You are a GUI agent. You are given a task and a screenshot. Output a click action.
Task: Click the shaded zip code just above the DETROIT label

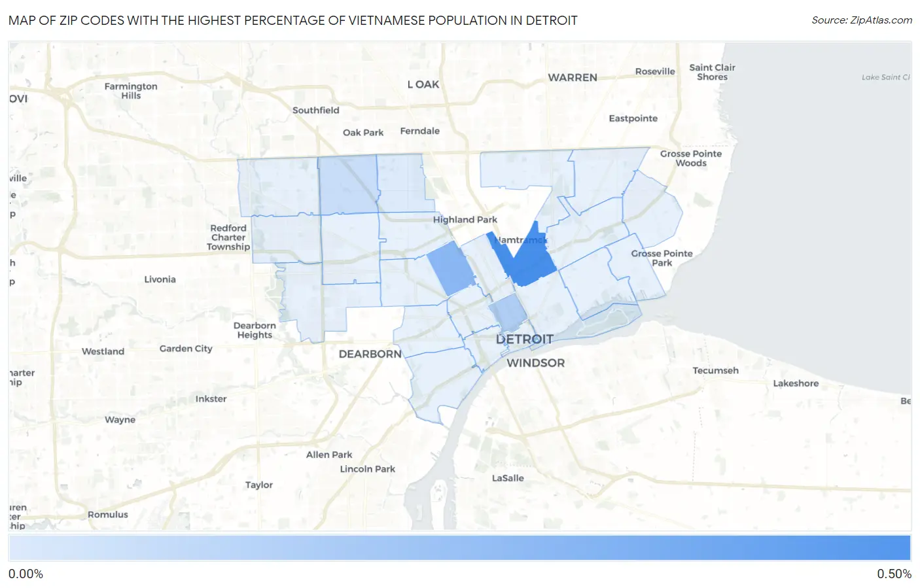(x=508, y=312)
